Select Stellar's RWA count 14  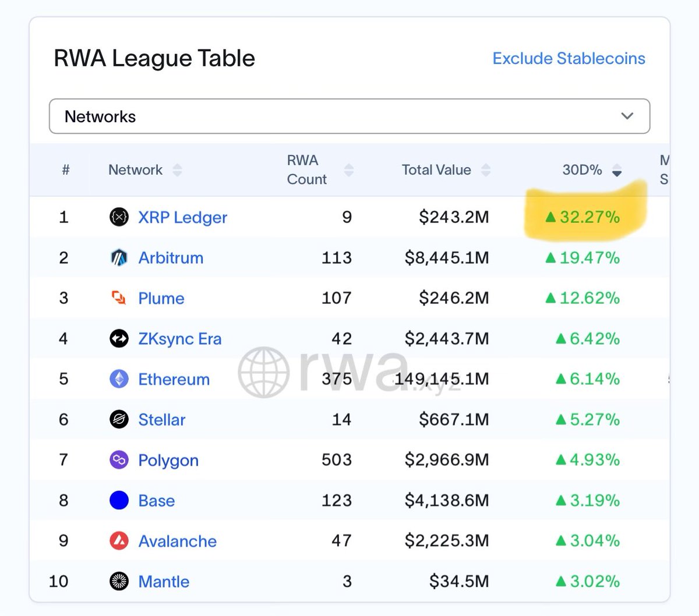(x=342, y=419)
